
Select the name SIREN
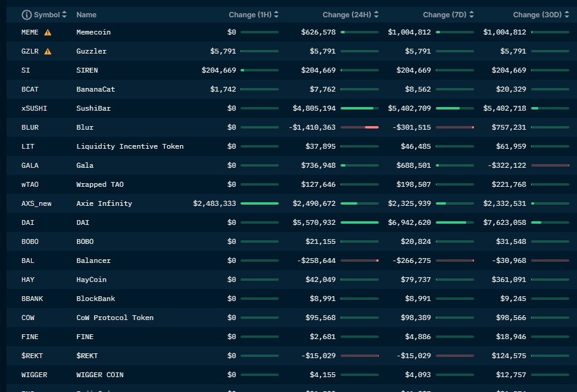pyautogui.click(x=87, y=70)
